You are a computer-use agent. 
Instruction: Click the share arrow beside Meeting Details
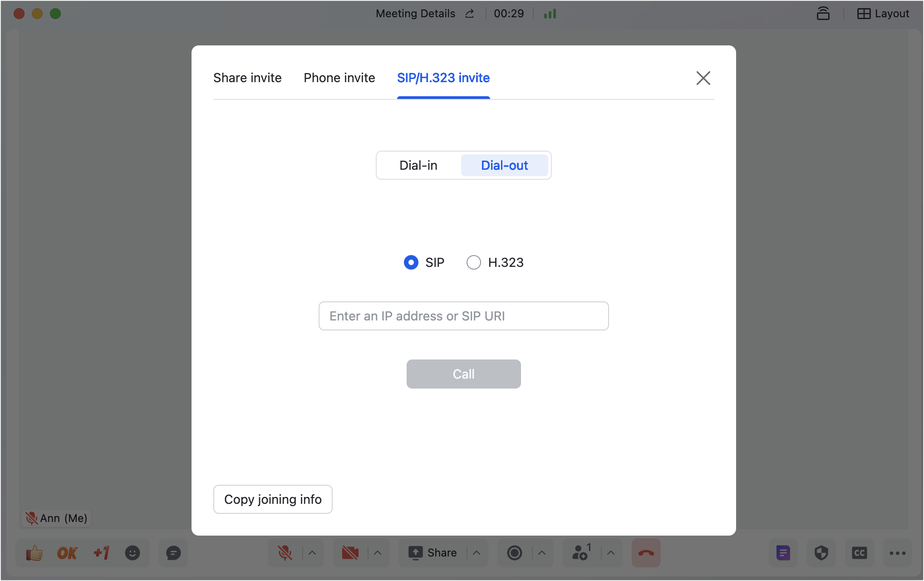click(470, 14)
